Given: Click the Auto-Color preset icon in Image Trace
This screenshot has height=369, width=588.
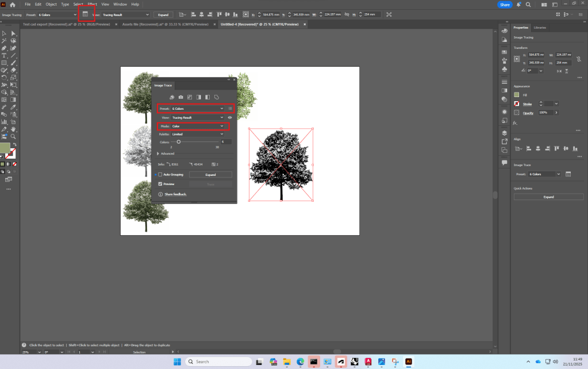Looking at the screenshot, I should (x=172, y=97).
